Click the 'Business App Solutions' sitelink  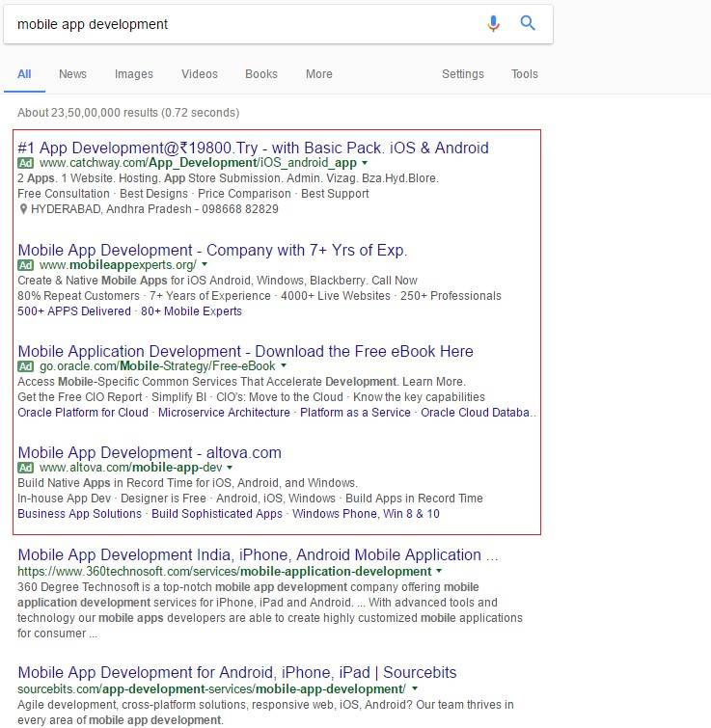[x=79, y=514]
